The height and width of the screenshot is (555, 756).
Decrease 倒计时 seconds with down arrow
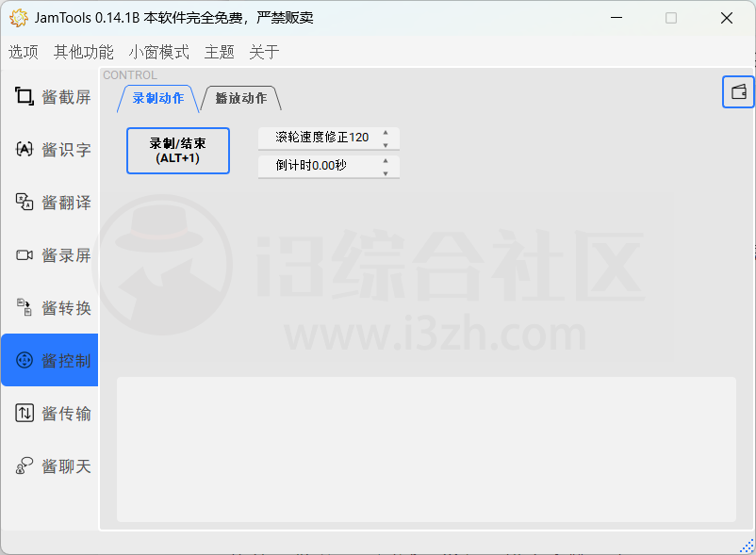tap(386, 173)
